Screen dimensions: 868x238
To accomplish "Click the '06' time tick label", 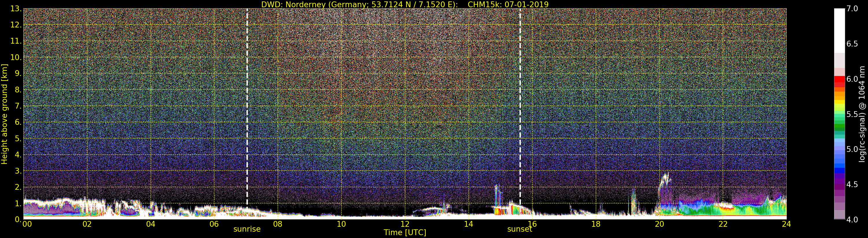I will [x=214, y=224].
